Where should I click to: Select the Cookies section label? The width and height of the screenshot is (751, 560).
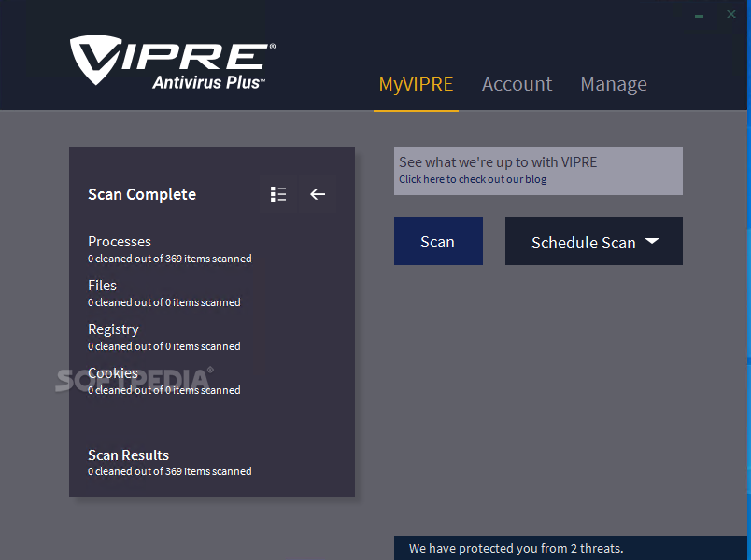[113, 372]
